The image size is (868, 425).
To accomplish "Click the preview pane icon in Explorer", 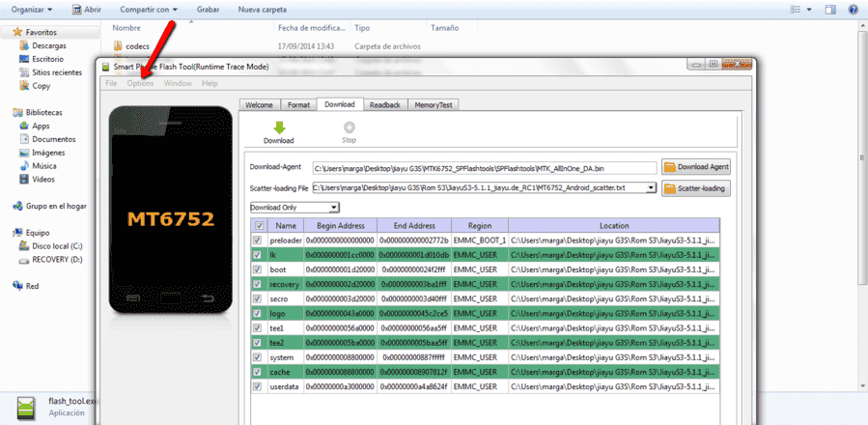I will pyautogui.click(x=830, y=10).
